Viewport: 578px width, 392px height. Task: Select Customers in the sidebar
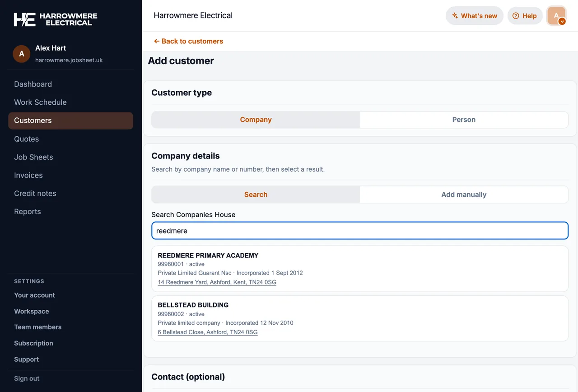click(x=71, y=121)
